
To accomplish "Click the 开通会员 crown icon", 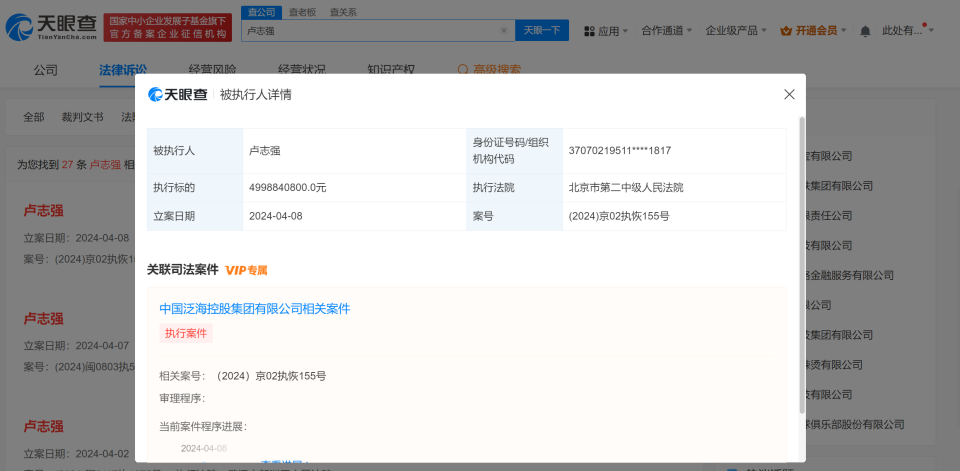I will coord(786,31).
